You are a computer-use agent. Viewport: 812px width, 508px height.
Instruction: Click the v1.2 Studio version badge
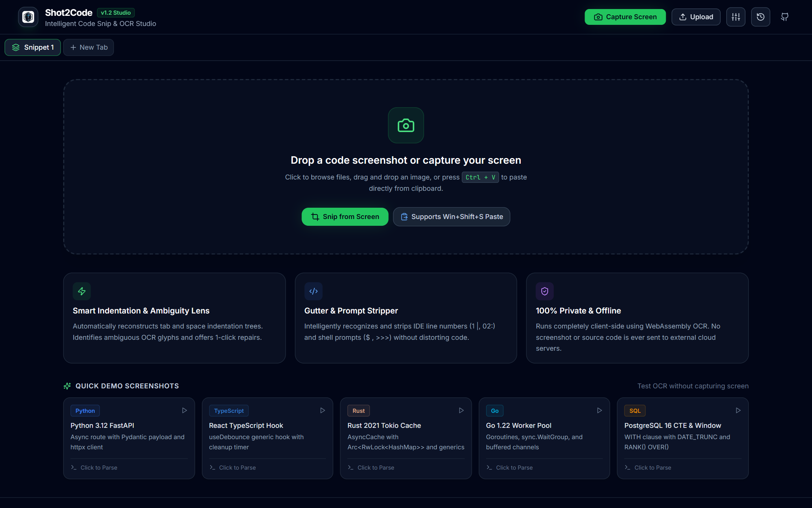pos(116,13)
